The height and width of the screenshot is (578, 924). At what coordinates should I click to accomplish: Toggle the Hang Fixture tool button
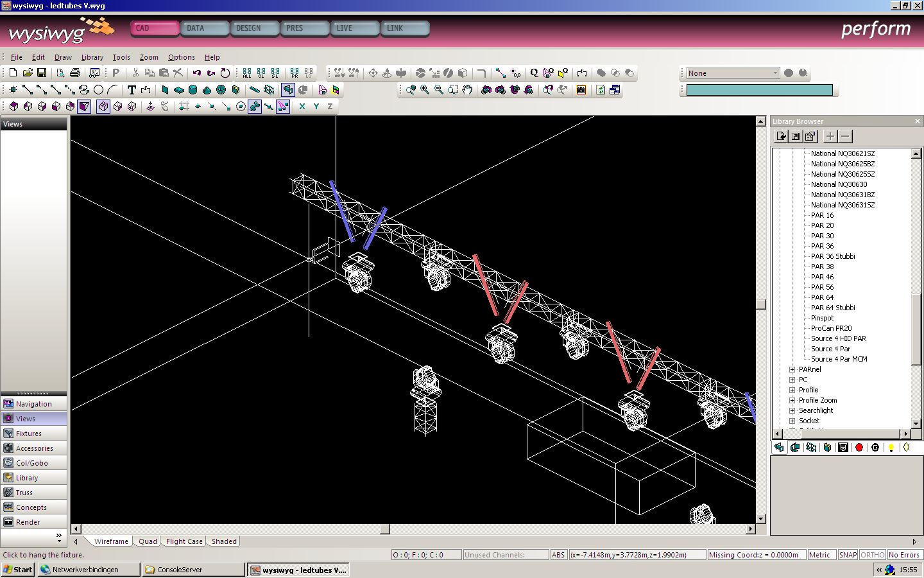(x=288, y=90)
